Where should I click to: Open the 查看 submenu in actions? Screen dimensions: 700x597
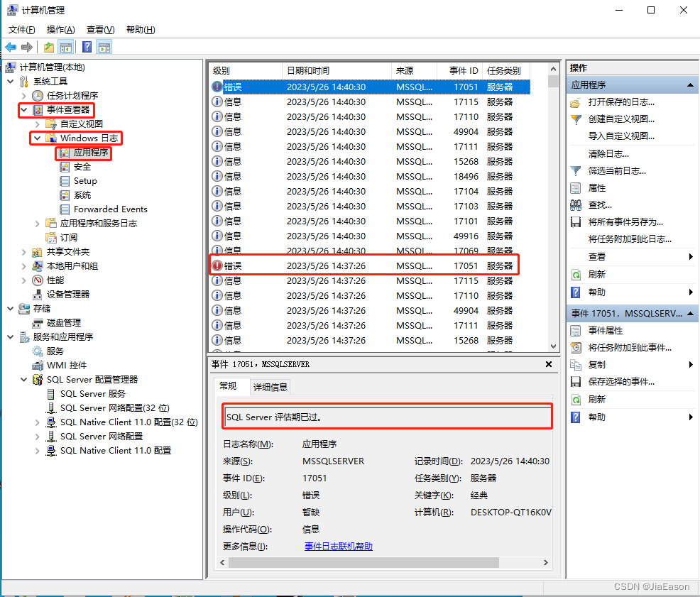(x=633, y=257)
